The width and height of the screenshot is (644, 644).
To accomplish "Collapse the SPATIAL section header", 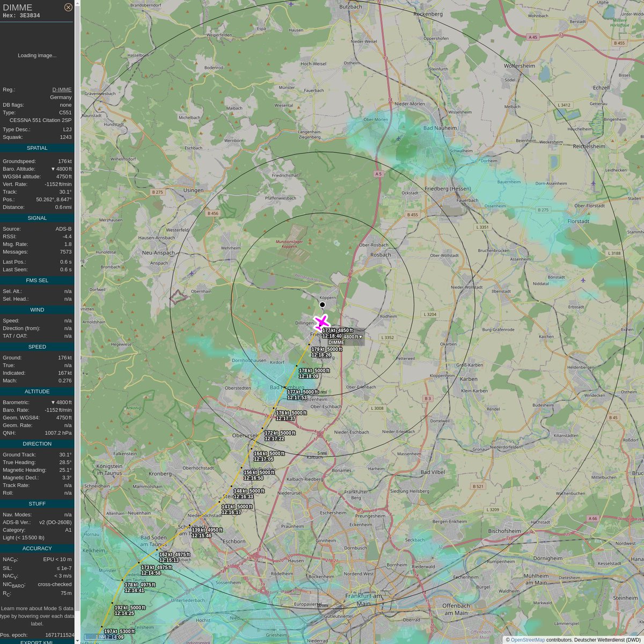I will [x=36, y=148].
